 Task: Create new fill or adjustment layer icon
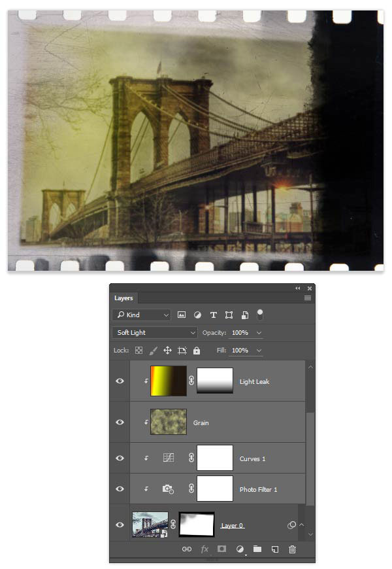(240, 549)
